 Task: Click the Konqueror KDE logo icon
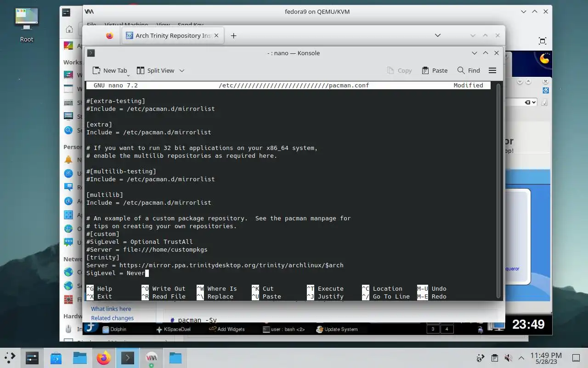546,91
